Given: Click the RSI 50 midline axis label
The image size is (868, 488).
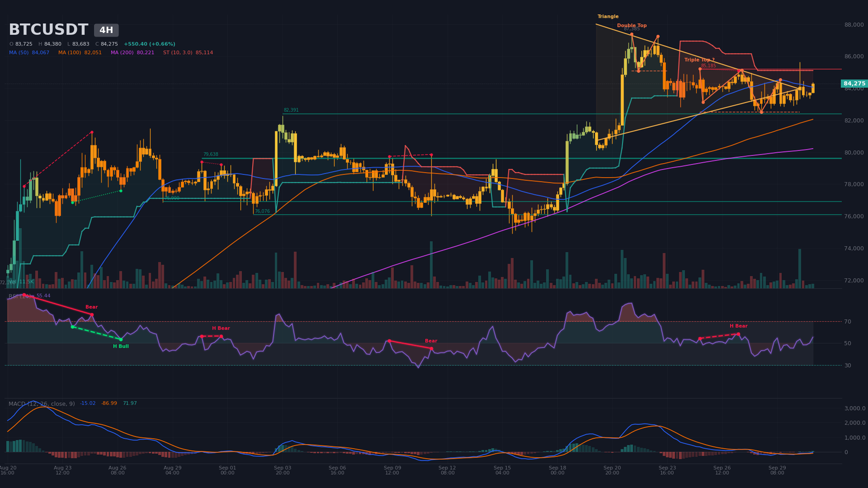Looking at the screenshot, I should click(847, 343).
